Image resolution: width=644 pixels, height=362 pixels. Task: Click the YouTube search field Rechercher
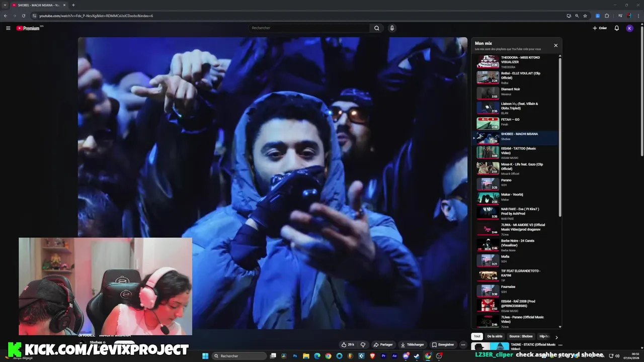309,28
